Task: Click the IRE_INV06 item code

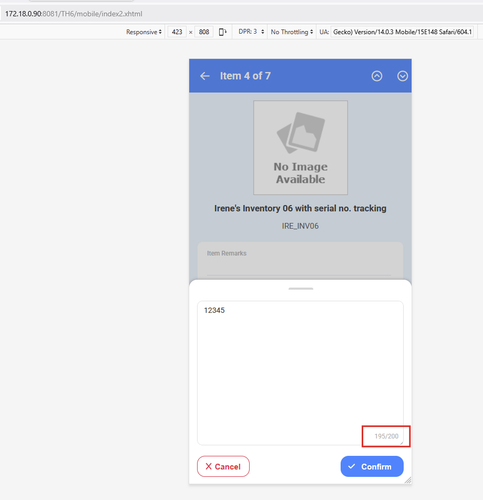Action: [x=300, y=226]
